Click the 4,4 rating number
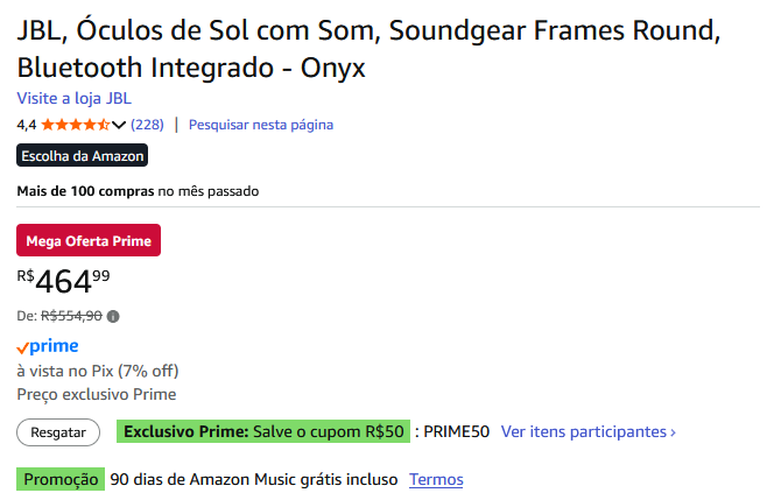This screenshot has width=774, height=500. (x=27, y=125)
